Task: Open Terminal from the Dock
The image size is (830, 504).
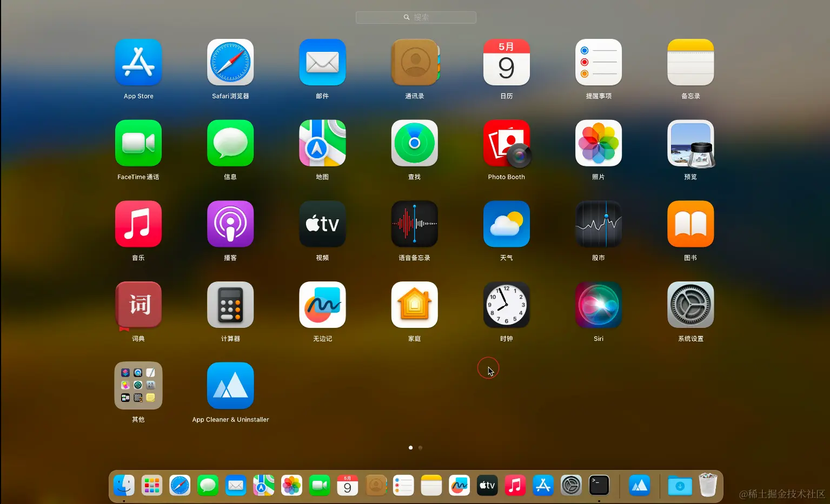Action: click(599, 486)
